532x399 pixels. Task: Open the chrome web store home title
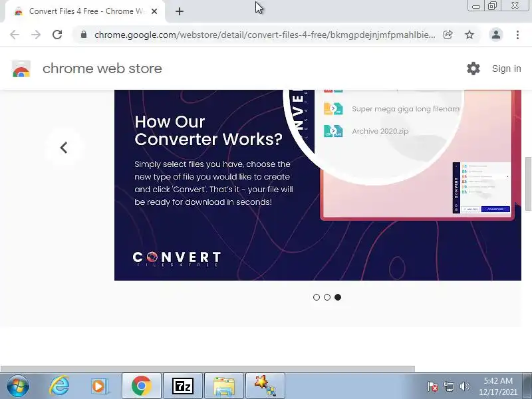tap(102, 68)
